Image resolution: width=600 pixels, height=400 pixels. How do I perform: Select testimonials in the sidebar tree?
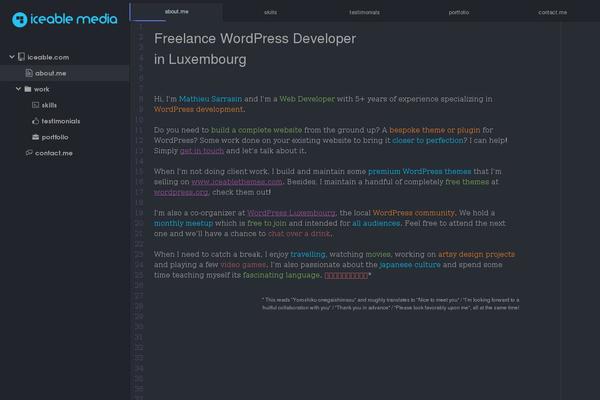pyautogui.click(x=61, y=121)
